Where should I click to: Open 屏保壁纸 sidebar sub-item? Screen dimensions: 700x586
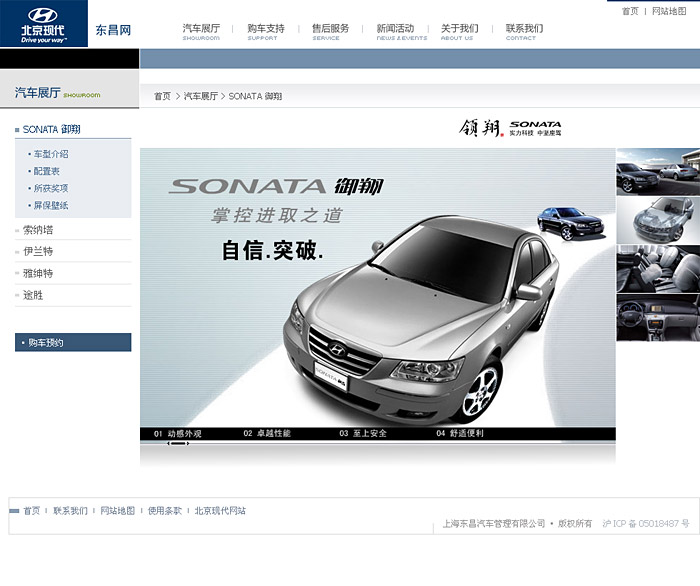coord(51,205)
